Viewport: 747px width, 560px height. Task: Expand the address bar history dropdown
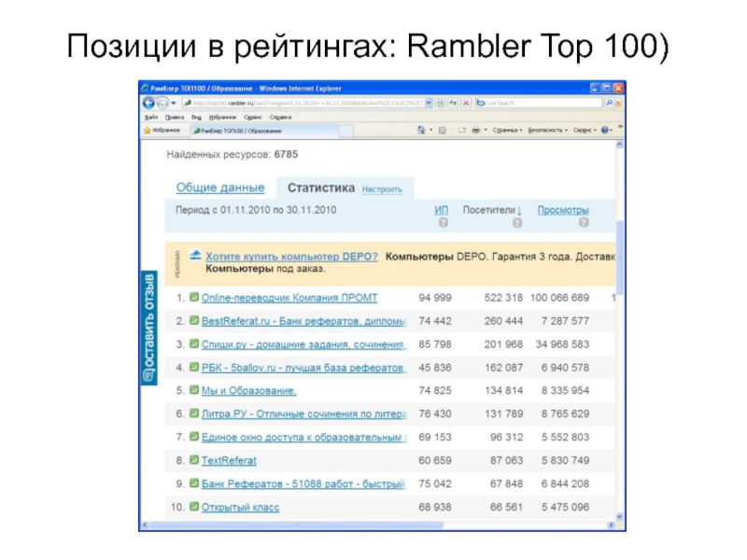point(429,103)
